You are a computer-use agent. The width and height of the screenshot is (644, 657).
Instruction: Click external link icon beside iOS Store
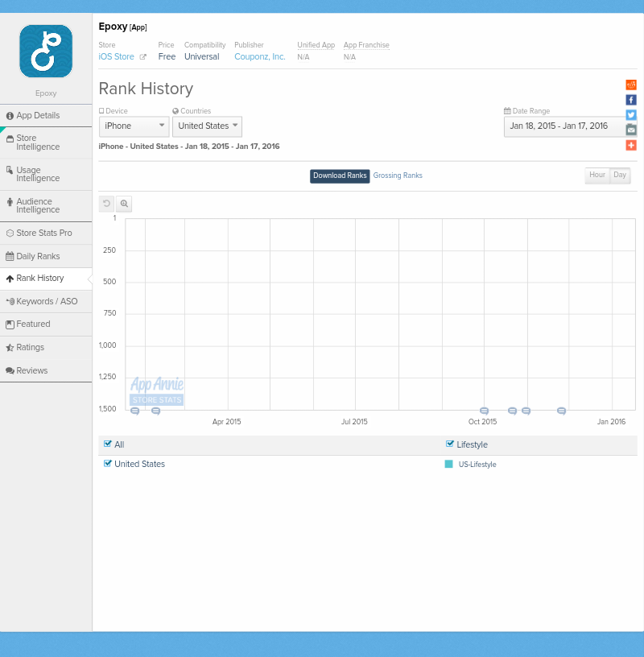pyautogui.click(x=142, y=57)
